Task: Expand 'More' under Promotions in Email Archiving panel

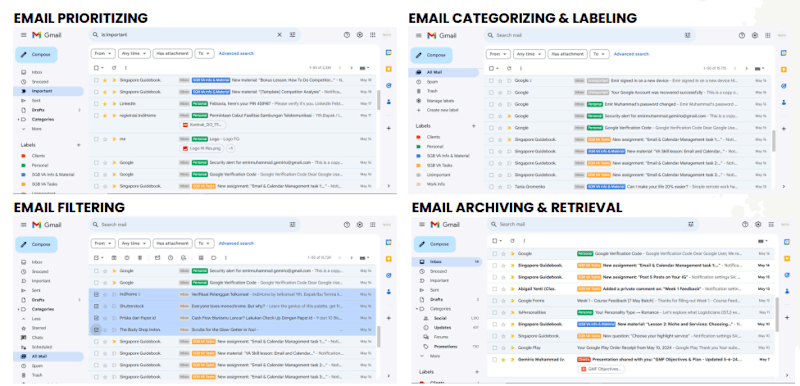Action: 435,356
